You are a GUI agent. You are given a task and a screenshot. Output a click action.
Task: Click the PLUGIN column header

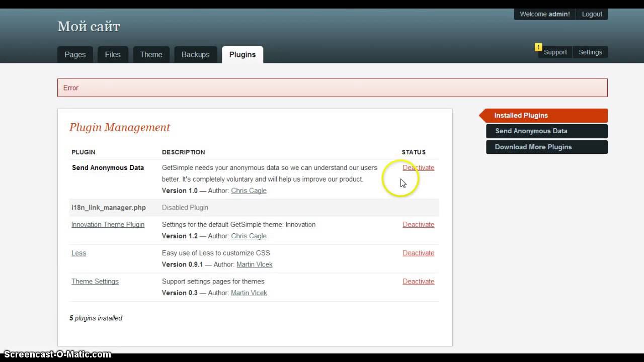tap(84, 152)
